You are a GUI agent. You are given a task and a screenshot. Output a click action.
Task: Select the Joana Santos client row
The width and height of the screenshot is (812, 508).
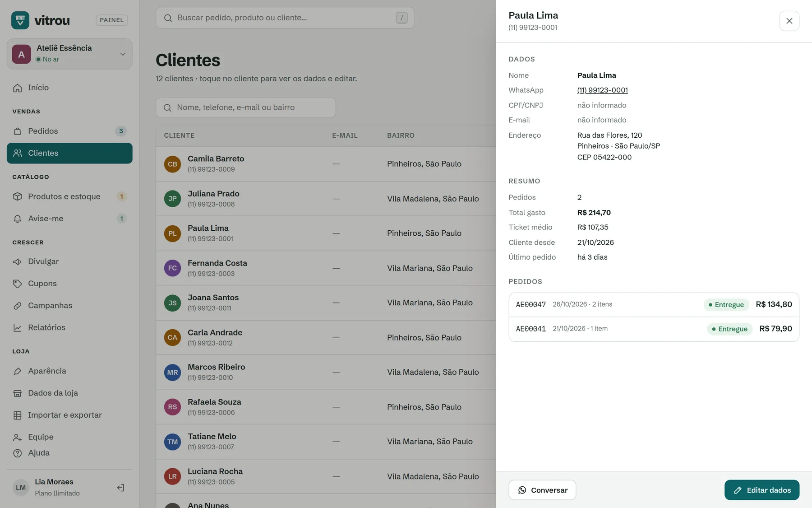(326, 303)
